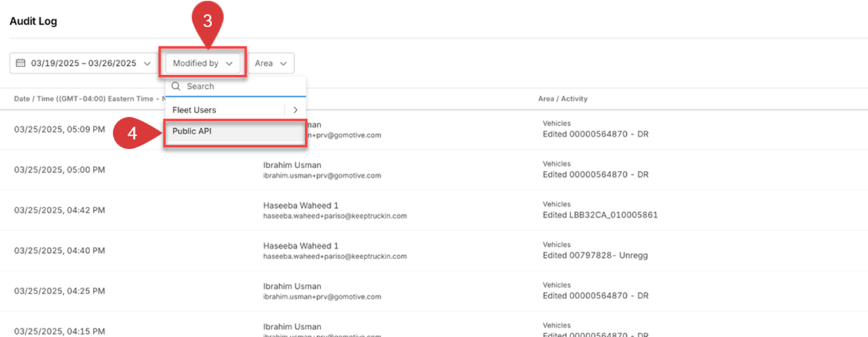Click the calendar icon in date range picker

coord(20,63)
